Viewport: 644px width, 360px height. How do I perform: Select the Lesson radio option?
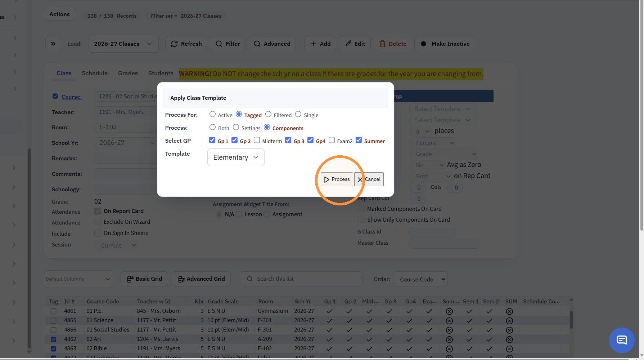click(x=238, y=214)
